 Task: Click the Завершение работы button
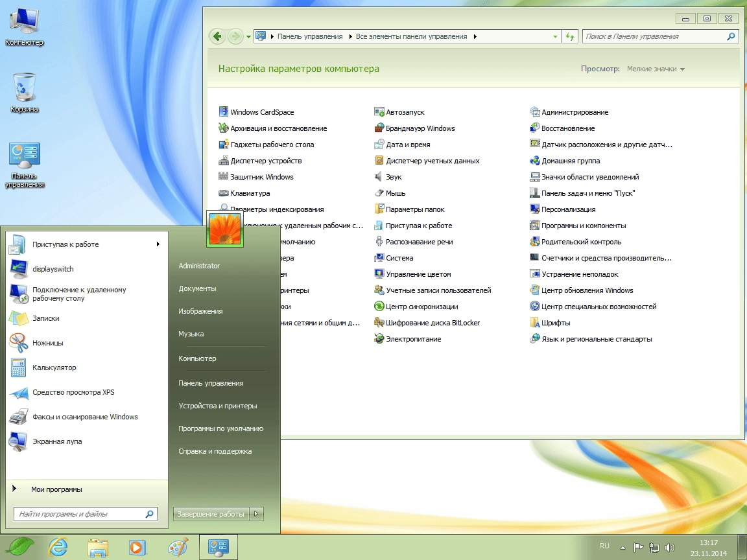(x=211, y=514)
